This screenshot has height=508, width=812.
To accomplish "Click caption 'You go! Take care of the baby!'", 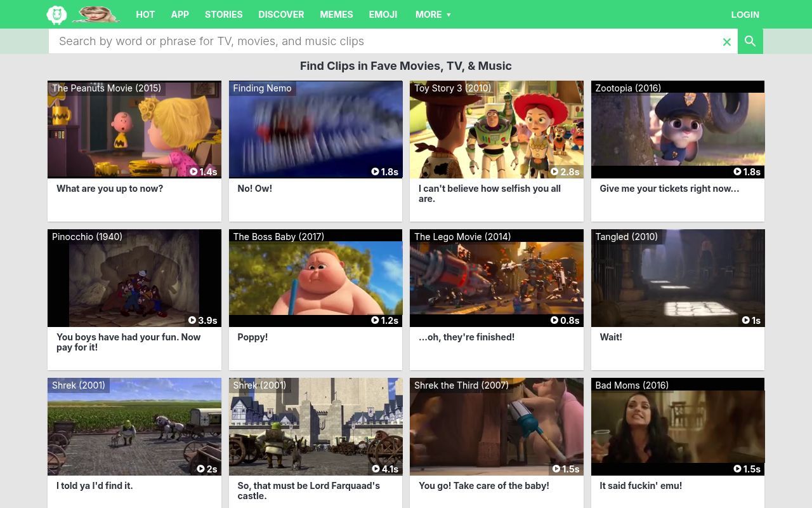I will (484, 486).
